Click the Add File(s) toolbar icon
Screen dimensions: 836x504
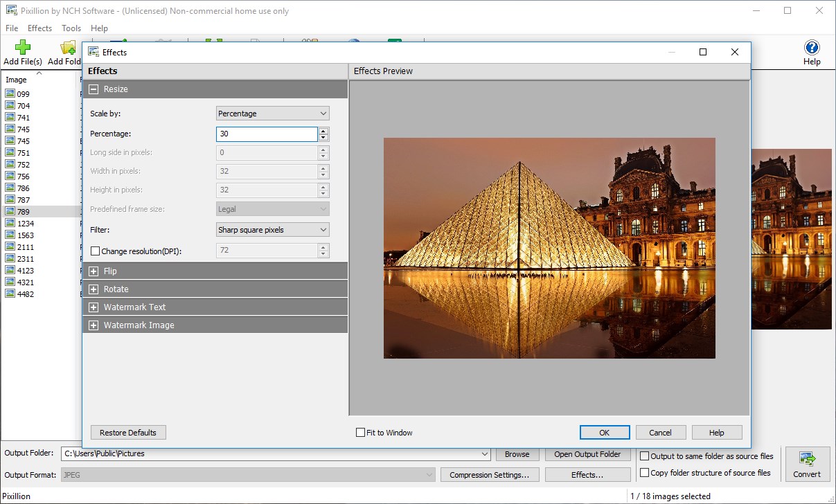pos(21,51)
